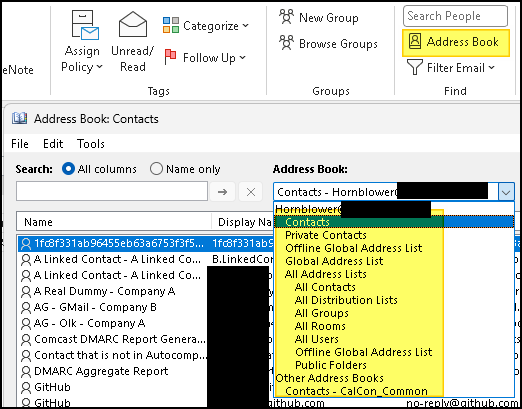The width and height of the screenshot is (522, 409).
Task: Toggle Unread/Read envelope icon
Action: click(133, 24)
